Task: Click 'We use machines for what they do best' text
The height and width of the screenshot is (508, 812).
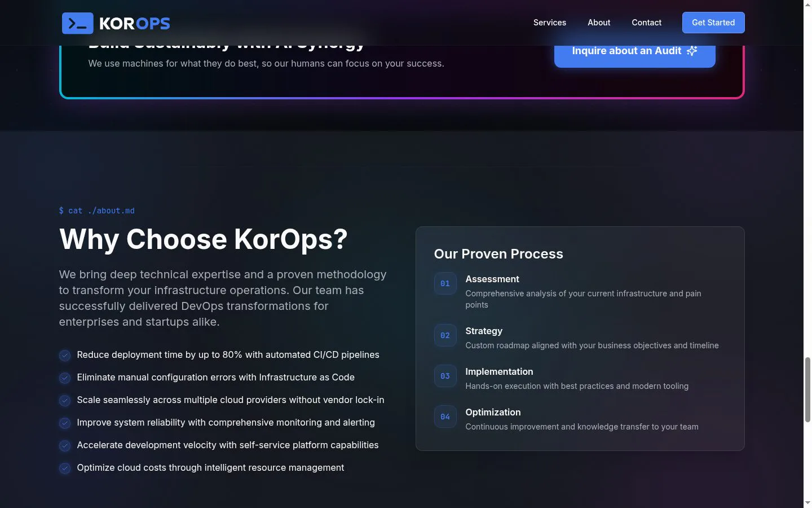Action: pos(266,63)
